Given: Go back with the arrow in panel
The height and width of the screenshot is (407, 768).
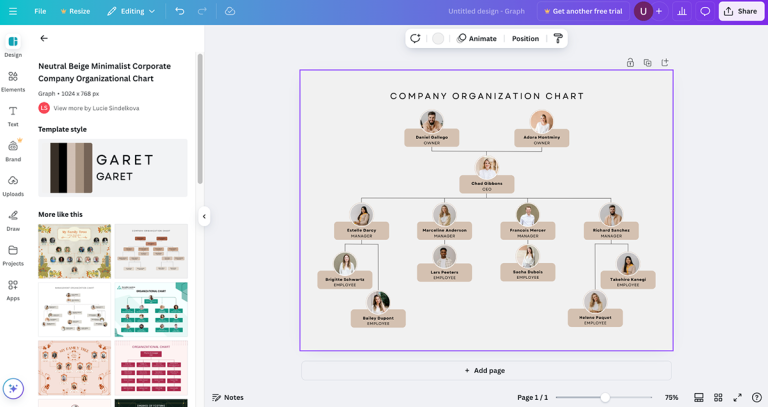Looking at the screenshot, I should 44,38.
